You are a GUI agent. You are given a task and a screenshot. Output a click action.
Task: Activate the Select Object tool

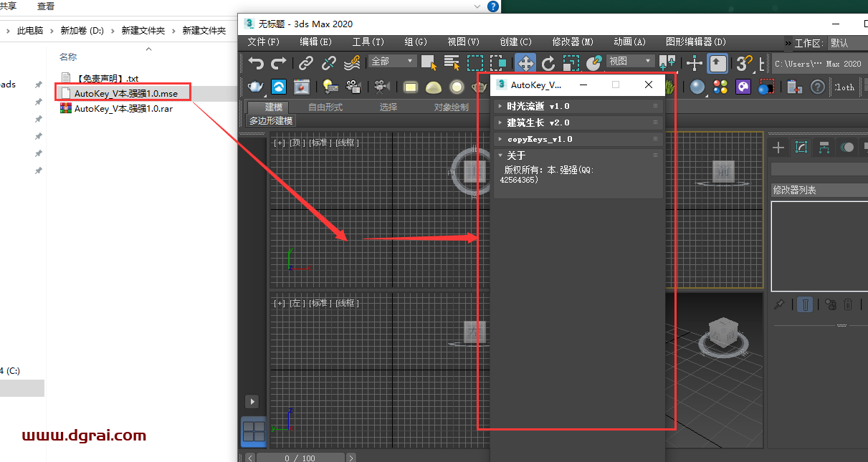pos(429,64)
